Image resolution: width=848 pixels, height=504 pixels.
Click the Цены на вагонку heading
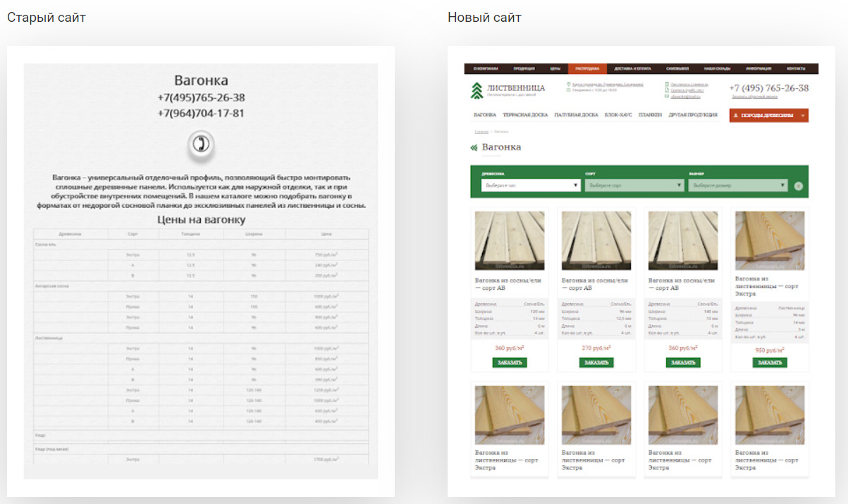[x=201, y=220]
